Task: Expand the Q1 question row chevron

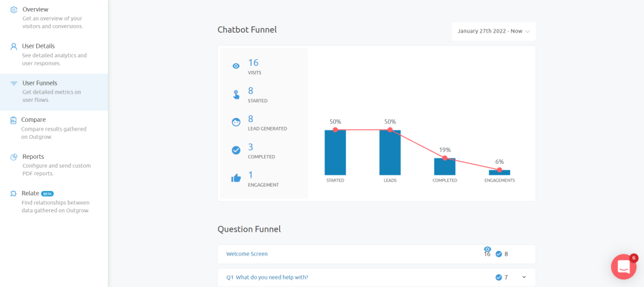Action: pos(524,277)
